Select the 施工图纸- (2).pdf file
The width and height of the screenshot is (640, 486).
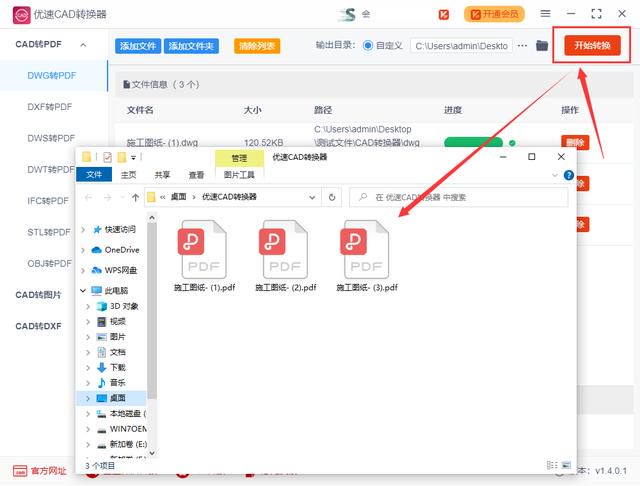click(x=285, y=255)
